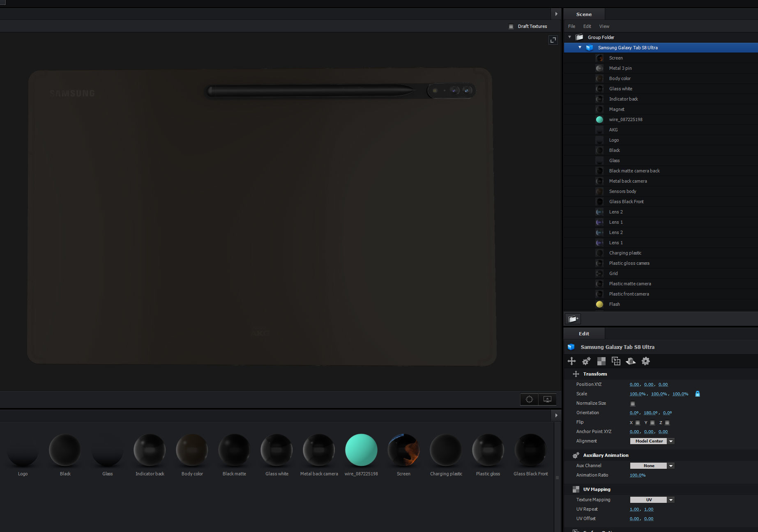This screenshot has height=532, width=758.
Task: Select the Charging plastic material thumbnail in browser
Action: pos(446,450)
